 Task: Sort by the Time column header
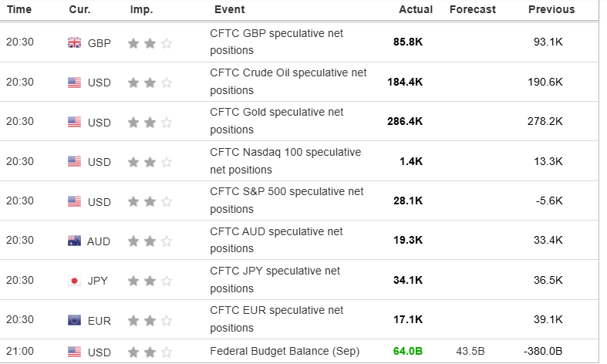[x=19, y=10]
